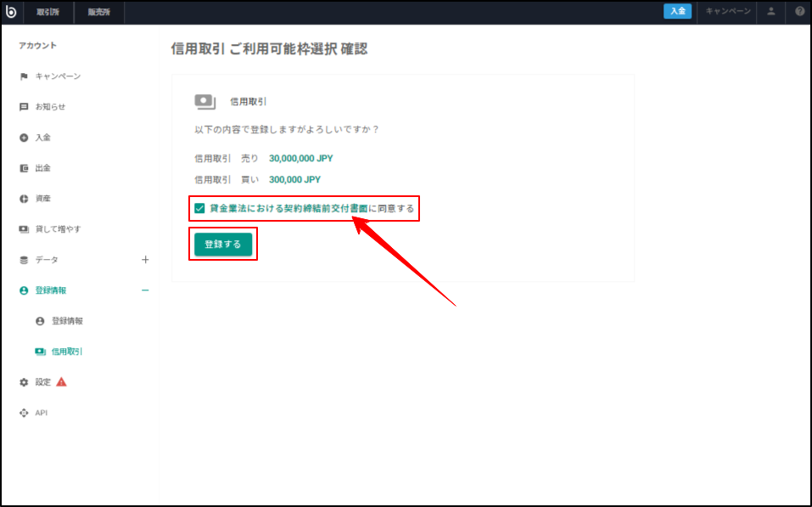812x507 pixels.
Task: Click the text 以下の内容で登録しますがよろしいですか？
Action: 287,129
